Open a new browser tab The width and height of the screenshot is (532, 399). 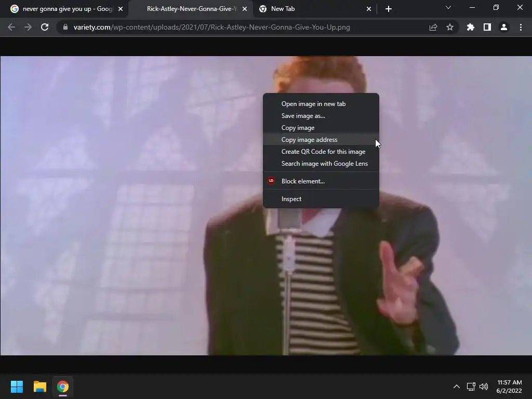[389, 9]
